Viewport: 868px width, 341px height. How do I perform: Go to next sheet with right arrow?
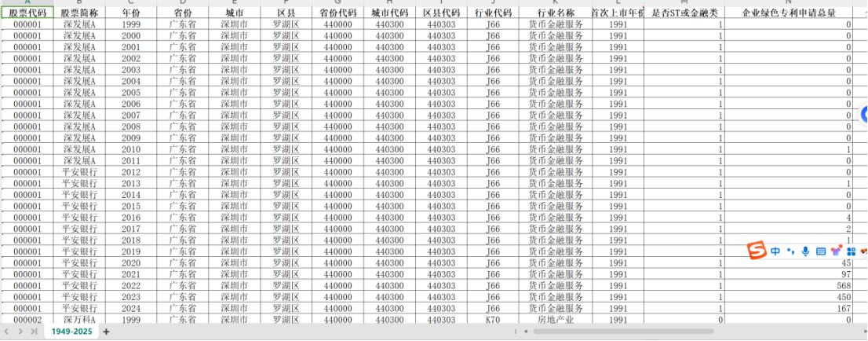click(x=20, y=332)
